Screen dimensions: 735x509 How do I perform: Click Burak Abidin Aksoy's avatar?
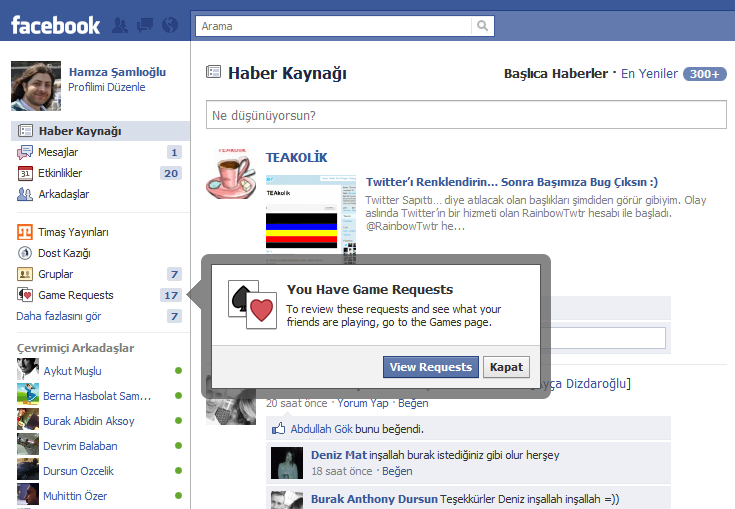click(28, 420)
